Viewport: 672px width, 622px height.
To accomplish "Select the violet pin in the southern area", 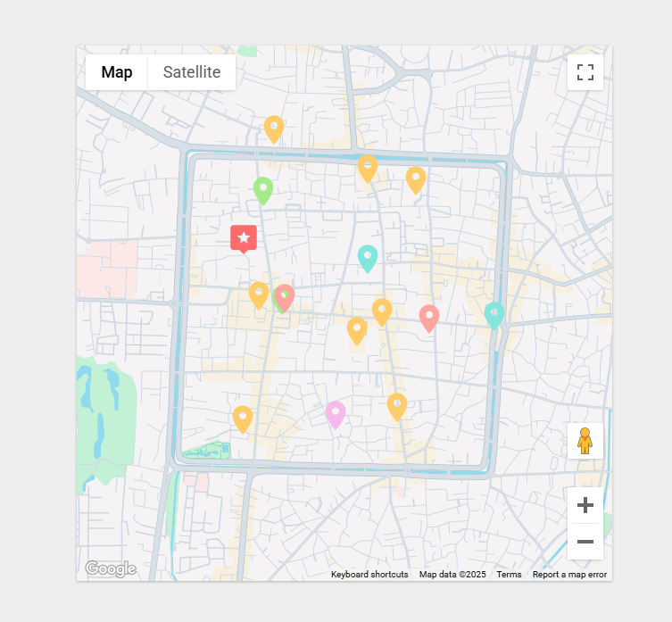I will (336, 415).
